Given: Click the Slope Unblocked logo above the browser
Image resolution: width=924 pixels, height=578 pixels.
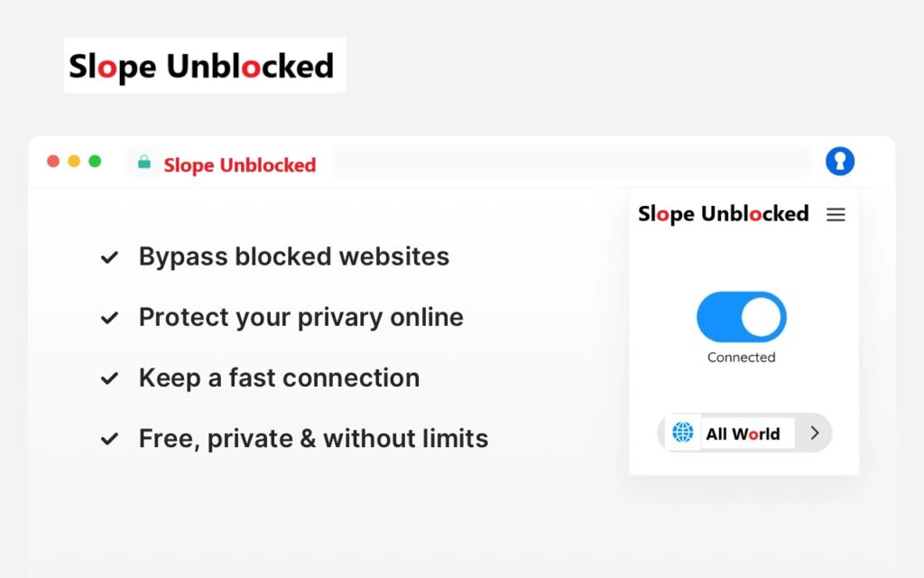Looking at the screenshot, I should [204, 66].
